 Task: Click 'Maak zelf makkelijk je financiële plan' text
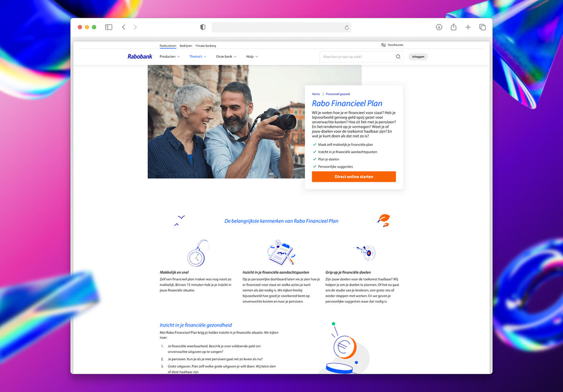coord(345,145)
